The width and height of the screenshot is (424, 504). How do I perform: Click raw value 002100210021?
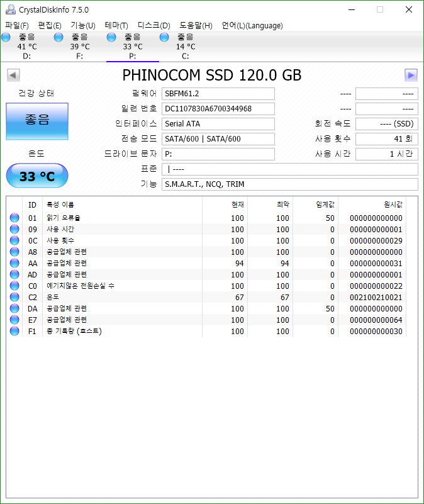(x=376, y=298)
